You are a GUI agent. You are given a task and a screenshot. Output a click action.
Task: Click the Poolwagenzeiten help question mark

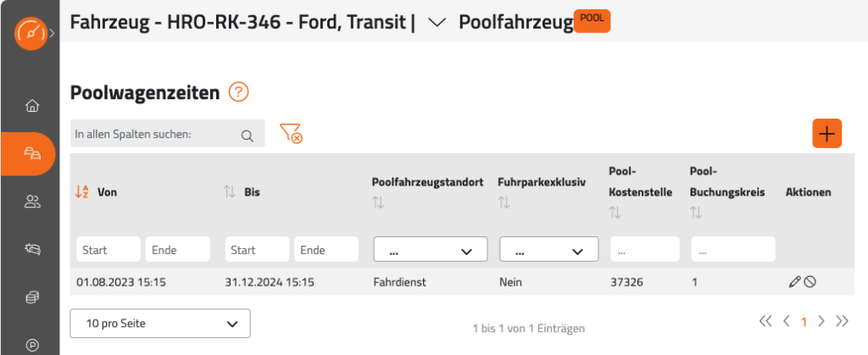pos(239,92)
